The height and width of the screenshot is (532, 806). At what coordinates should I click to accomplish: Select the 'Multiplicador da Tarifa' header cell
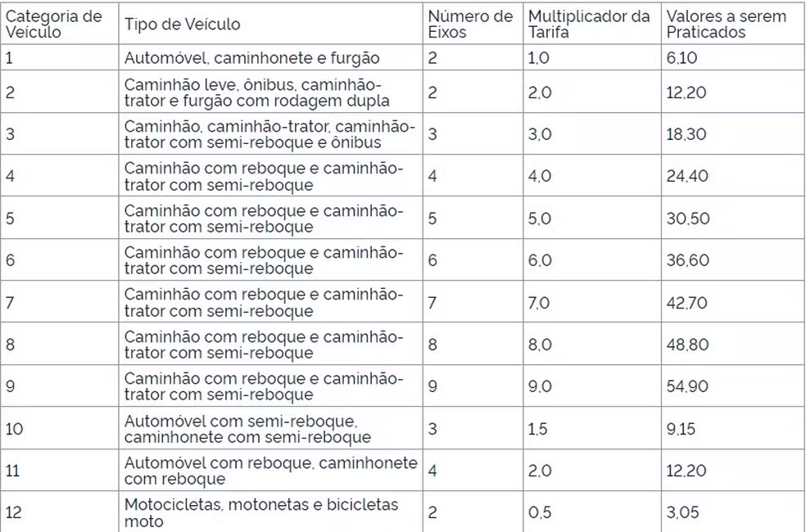pyautogui.click(x=592, y=24)
